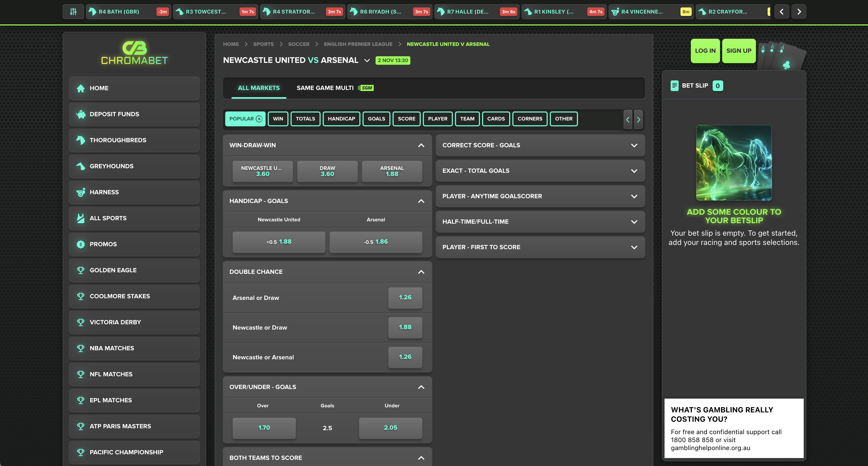Click the ATP Paris Masters trophy icon
The height and width of the screenshot is (466, 868).
point(80,426)
